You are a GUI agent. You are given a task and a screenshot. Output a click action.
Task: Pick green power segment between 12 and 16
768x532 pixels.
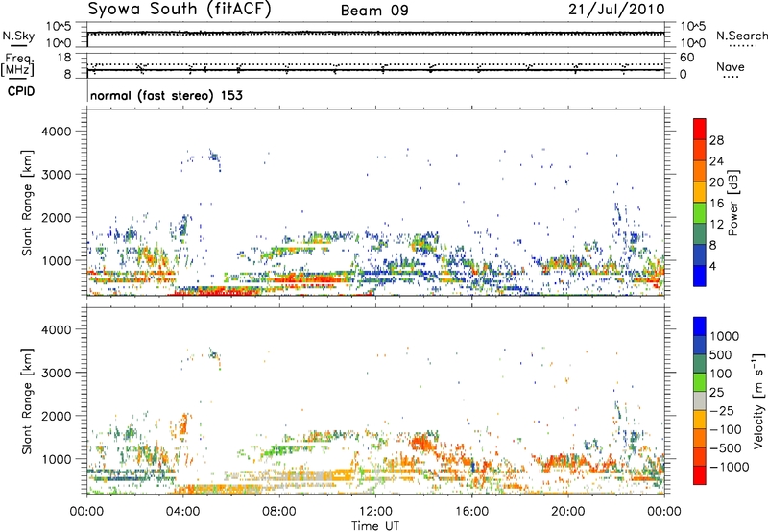pos(700,213)
